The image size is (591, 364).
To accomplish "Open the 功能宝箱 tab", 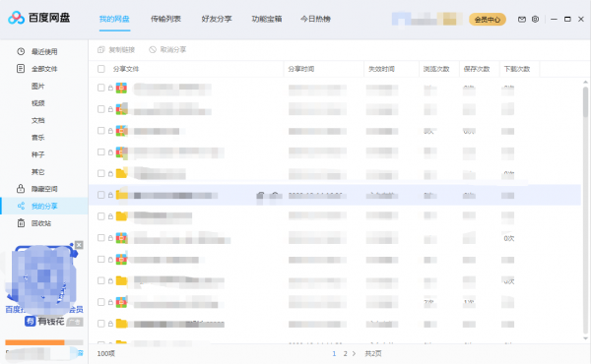I will click(267, 19).
